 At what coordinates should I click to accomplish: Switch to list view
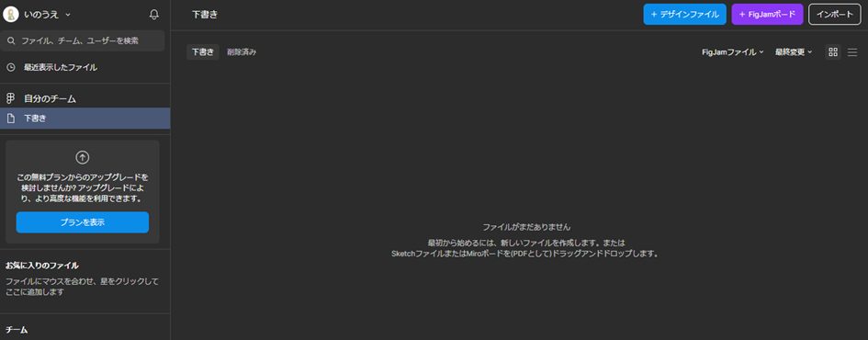(x=852, y=52)
